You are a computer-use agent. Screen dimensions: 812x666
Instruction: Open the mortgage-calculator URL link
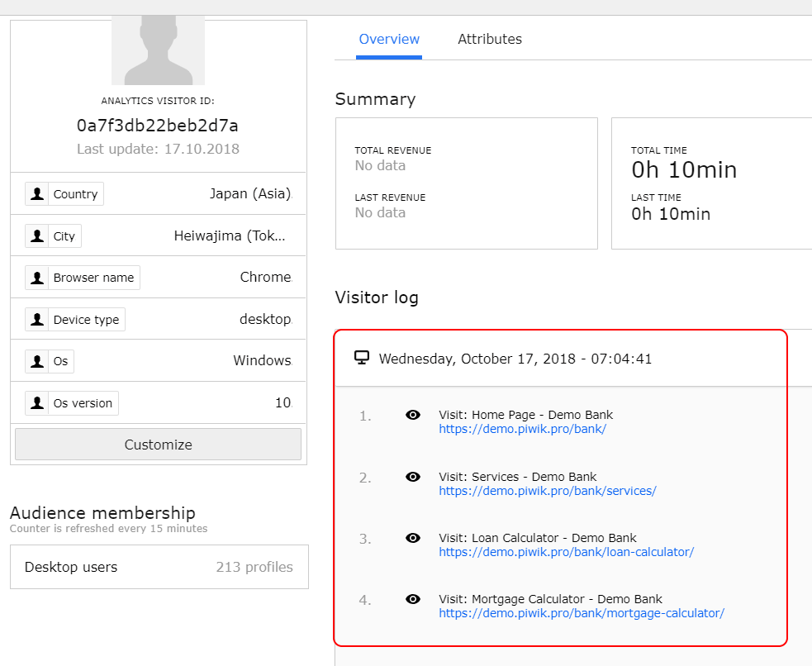tap(581, 613)
